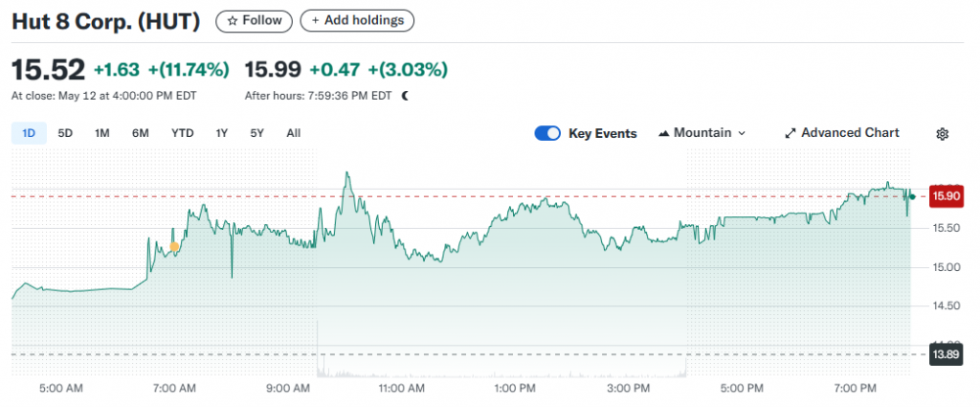
Task: Add holdings for HUT
Action: [x=357, y=21]
